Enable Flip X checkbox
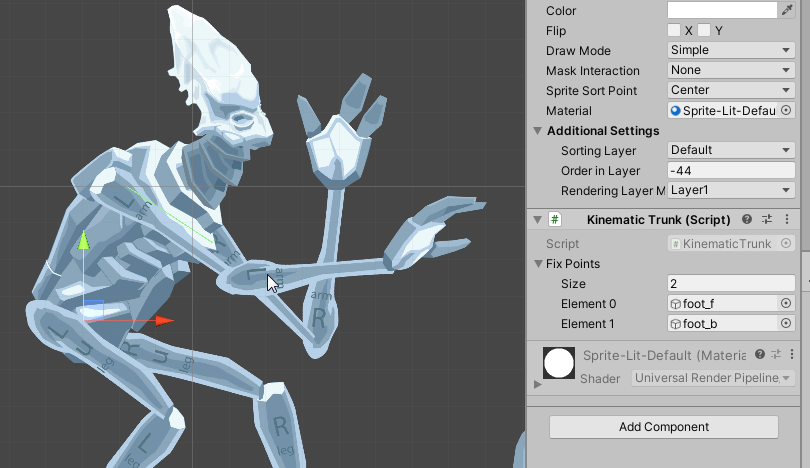Screen dimensions: 810x468 click(674, 30)
